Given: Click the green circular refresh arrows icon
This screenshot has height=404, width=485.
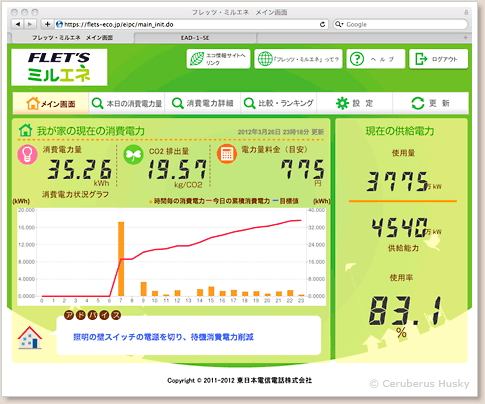Looking at the screenshot, I should pyautogui.click(x=418, y=103).
